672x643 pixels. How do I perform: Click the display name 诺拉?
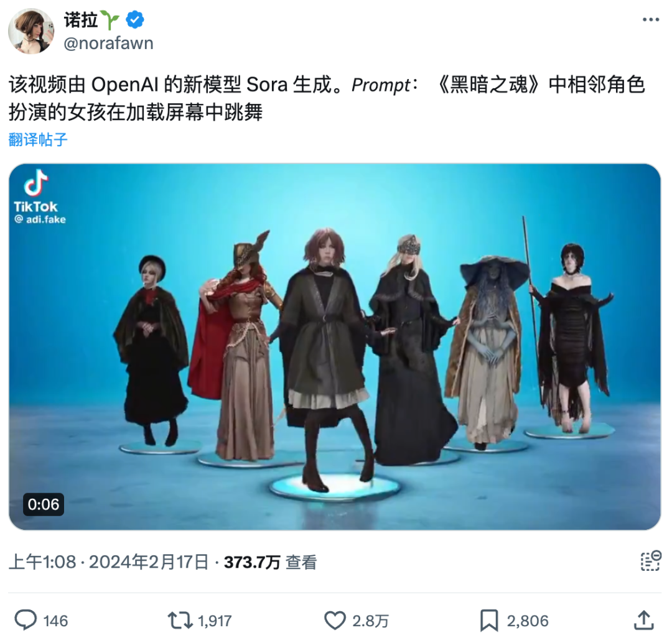81,20
